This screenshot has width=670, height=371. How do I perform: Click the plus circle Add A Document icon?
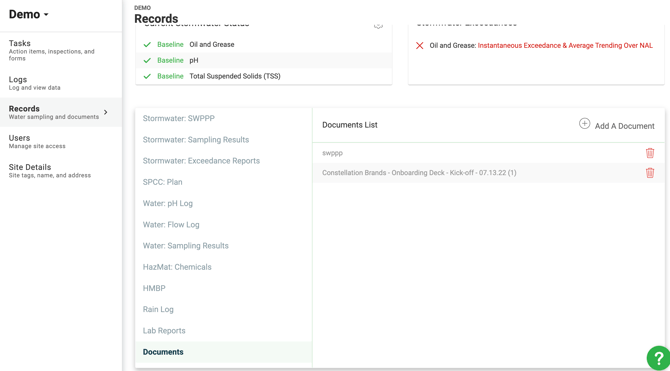point(584,124)
